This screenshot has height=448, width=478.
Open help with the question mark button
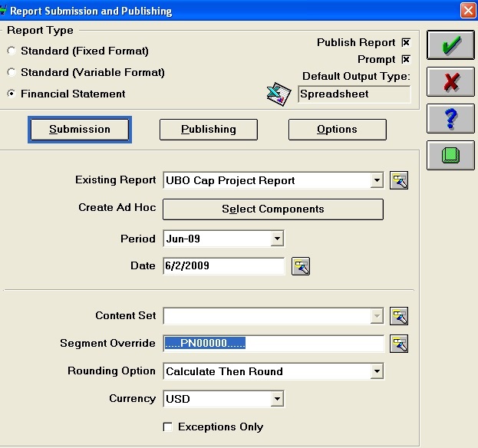pyautogui.click(x=450, y=118)
